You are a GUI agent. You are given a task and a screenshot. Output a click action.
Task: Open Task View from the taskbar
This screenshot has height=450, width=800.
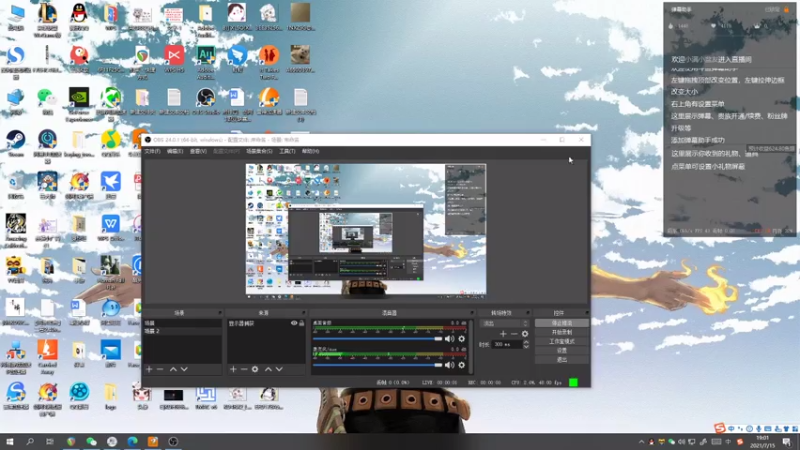point(49,441)
